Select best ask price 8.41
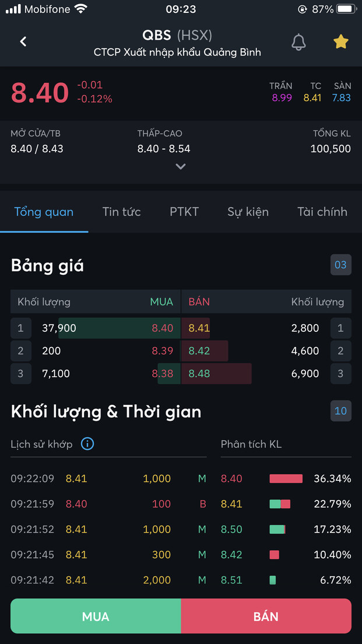 (199, 328)
